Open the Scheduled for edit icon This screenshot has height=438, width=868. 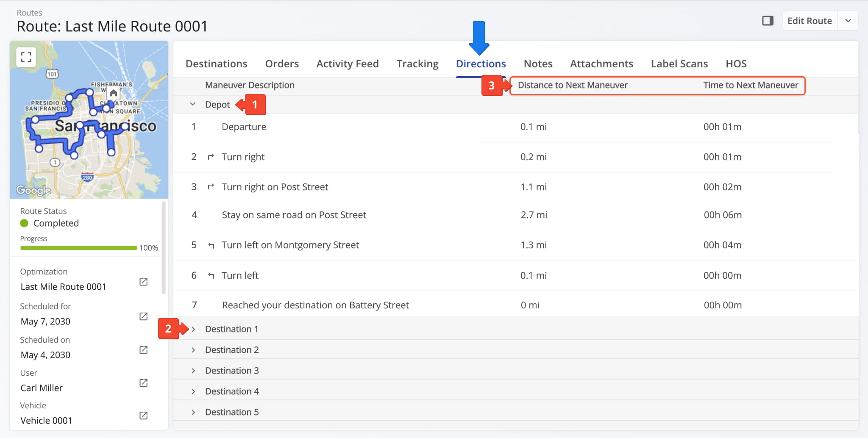(144, 316)
